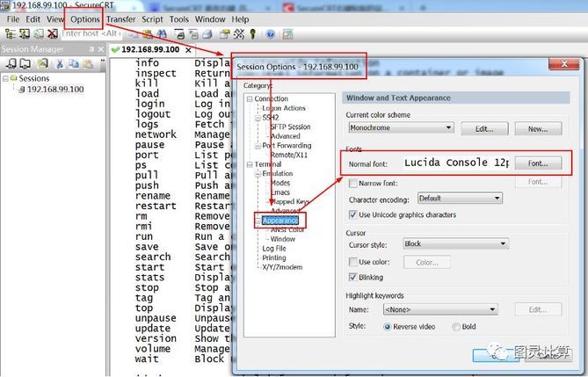Tick the Narrow font checkbox

pos(352,183)
